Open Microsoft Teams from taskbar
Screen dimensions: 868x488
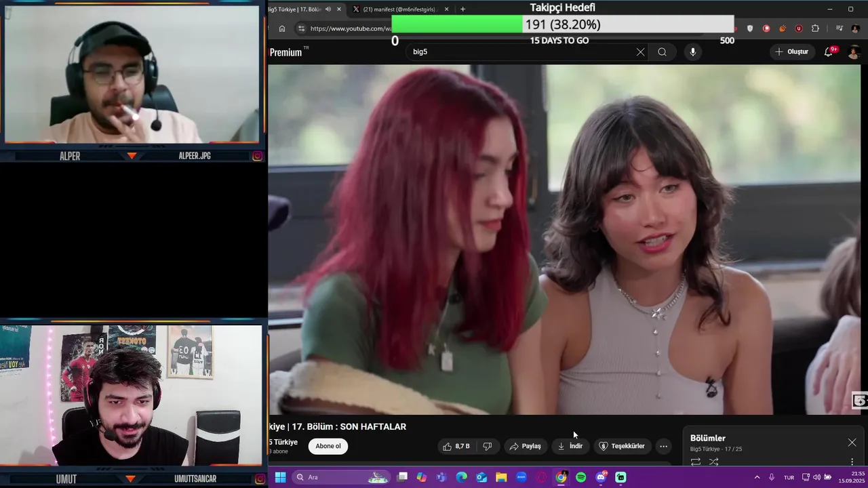[x=441, y=477]
